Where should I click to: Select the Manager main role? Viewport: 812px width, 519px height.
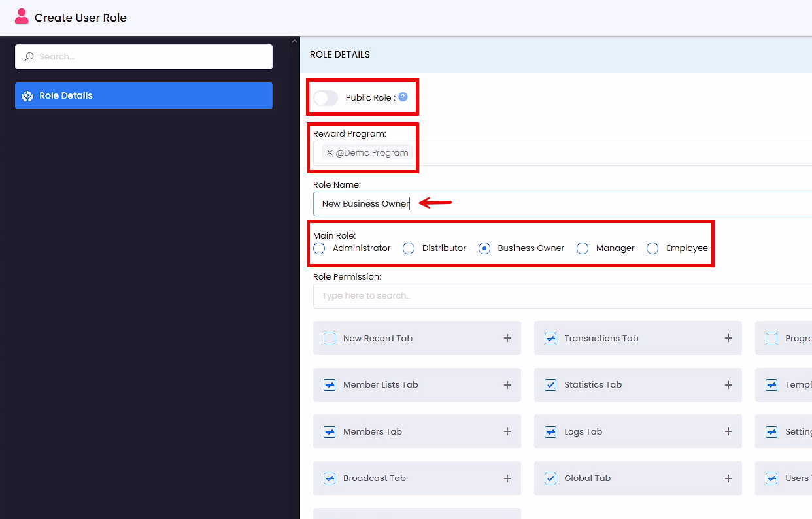[x=583, y=248]
